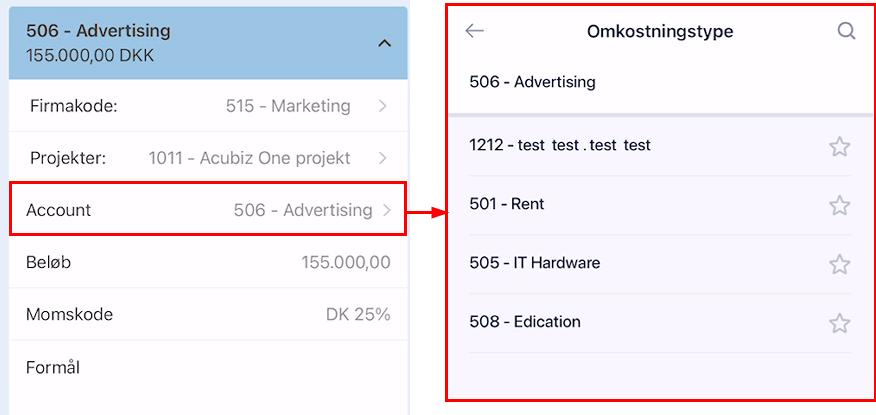This screenshot has width=876, height=415.
Task: Open Firmakode chevron next to 515 - Marketing
Action: click(383, 106)
